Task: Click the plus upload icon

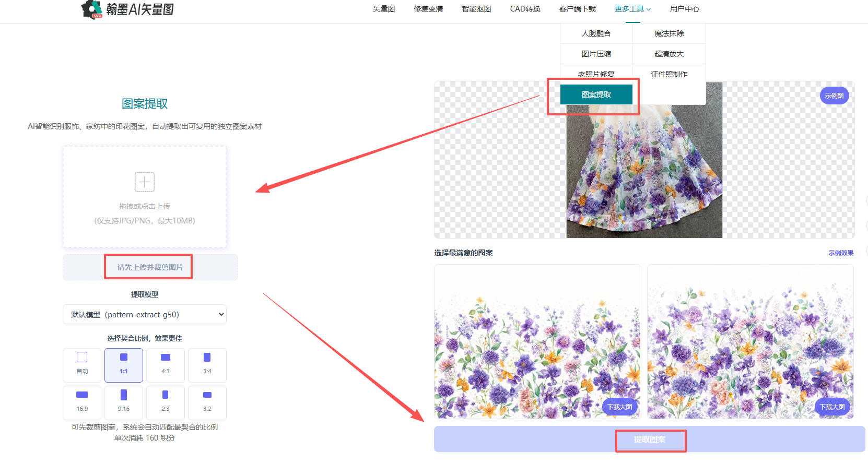Action: coord(145,182)
